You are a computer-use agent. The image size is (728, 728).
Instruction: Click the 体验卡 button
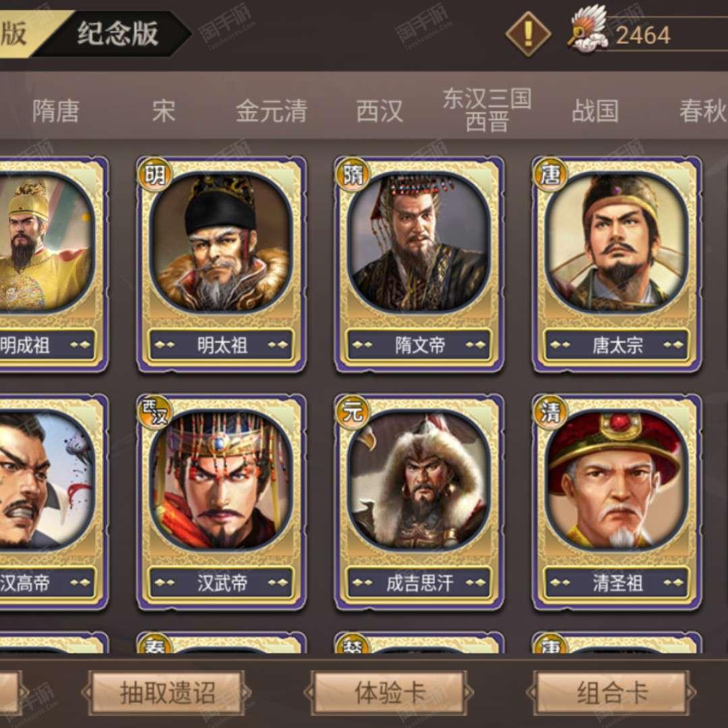pos(390,692)
